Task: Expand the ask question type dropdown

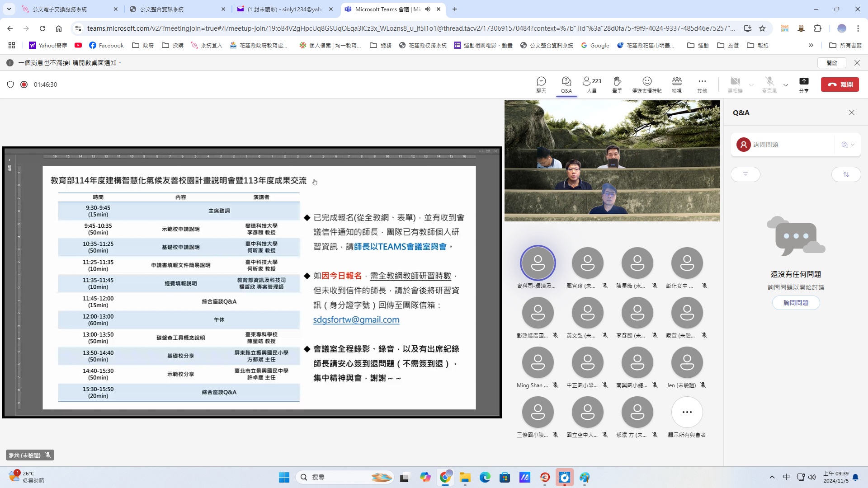Action: point(848,145)
